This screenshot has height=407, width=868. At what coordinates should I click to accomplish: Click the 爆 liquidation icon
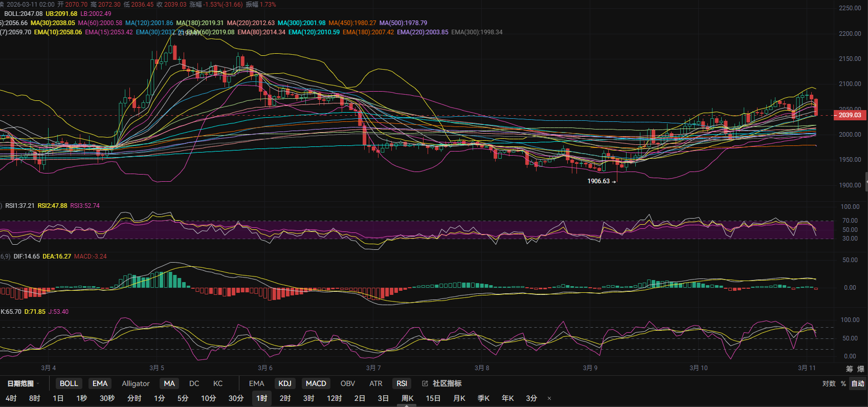pos(860,369)
